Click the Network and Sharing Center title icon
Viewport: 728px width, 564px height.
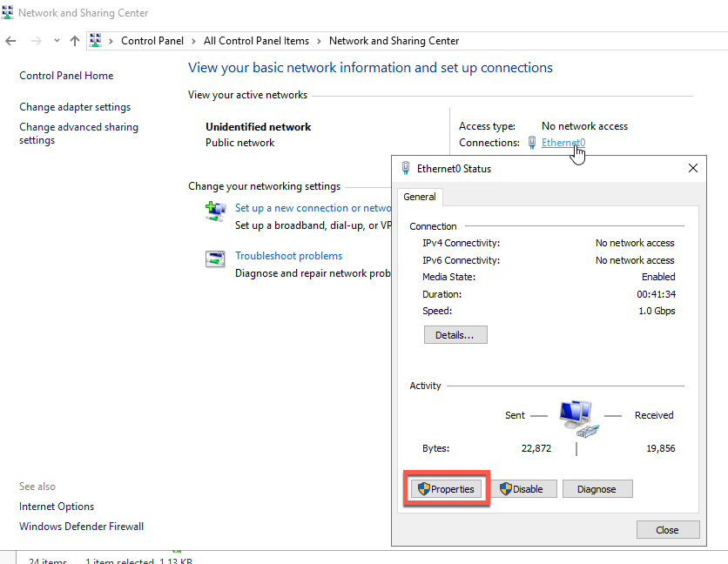(8, 12)
